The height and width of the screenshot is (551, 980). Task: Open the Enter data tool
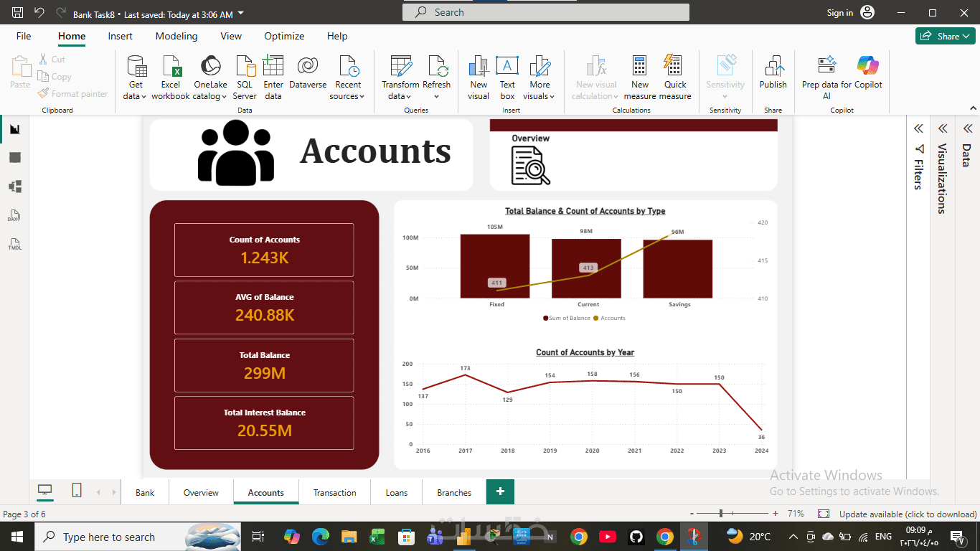point(273,77)
